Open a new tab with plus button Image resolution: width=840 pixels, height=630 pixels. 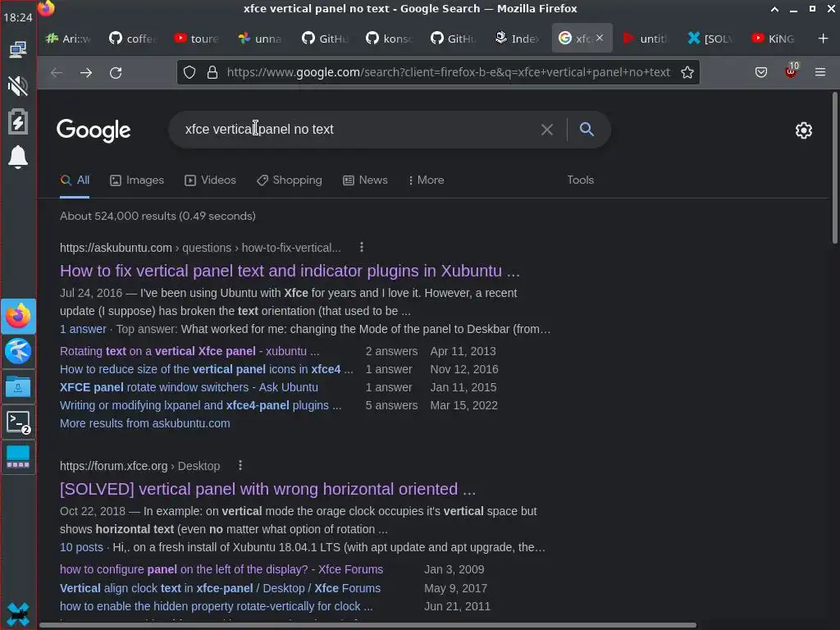click(823, 39)
